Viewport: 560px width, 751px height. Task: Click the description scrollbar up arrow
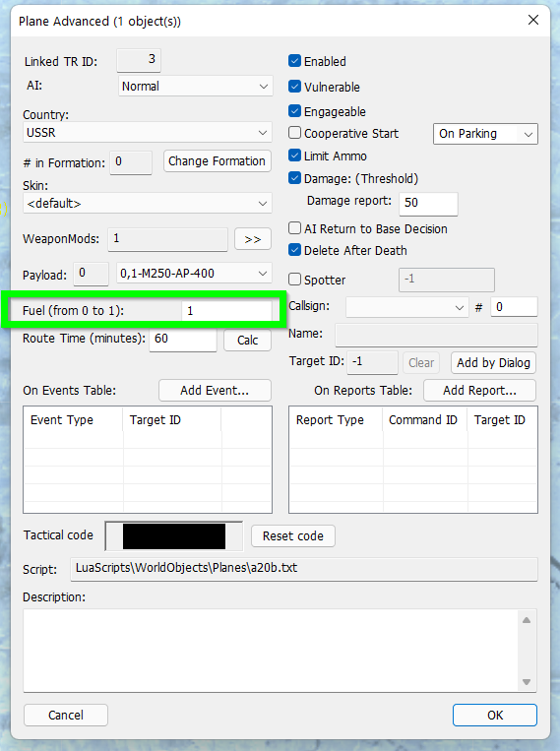pyautogui.click(x=526, y=620)
